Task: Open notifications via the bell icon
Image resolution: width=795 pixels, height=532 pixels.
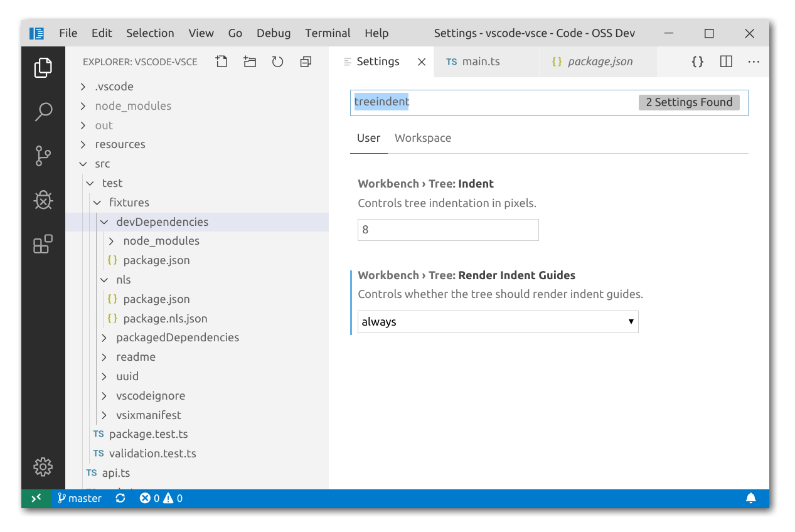Action: tap(750, 498)
